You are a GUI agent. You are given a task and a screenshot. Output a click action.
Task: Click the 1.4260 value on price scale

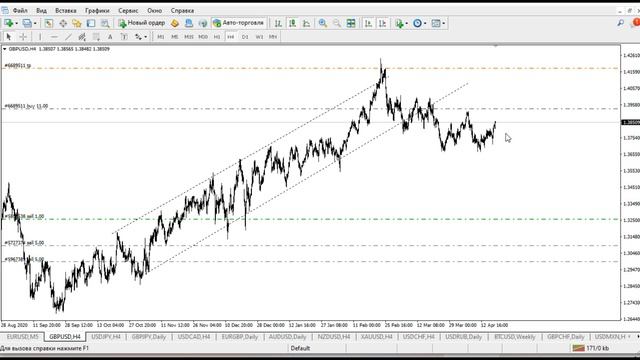631,55
